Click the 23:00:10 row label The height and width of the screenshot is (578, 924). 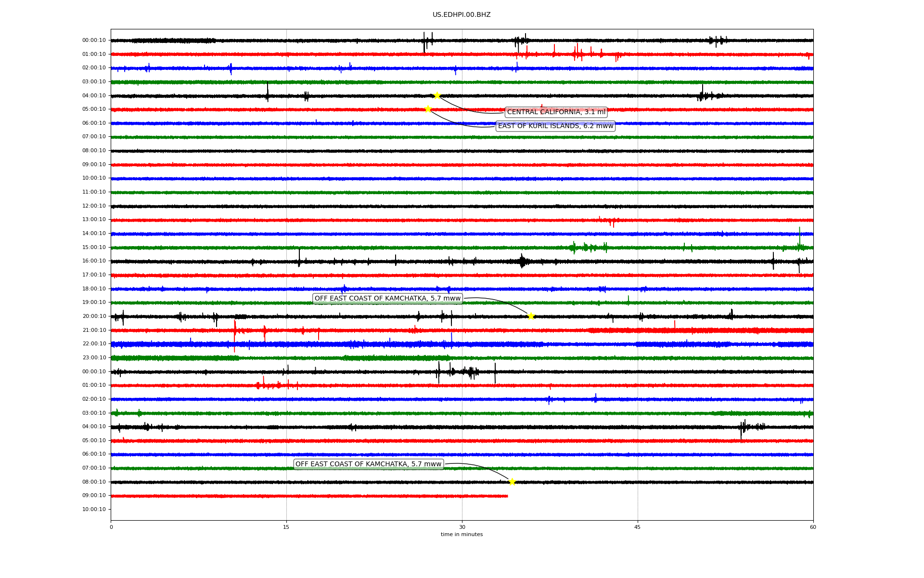click(x=94, y=358)
